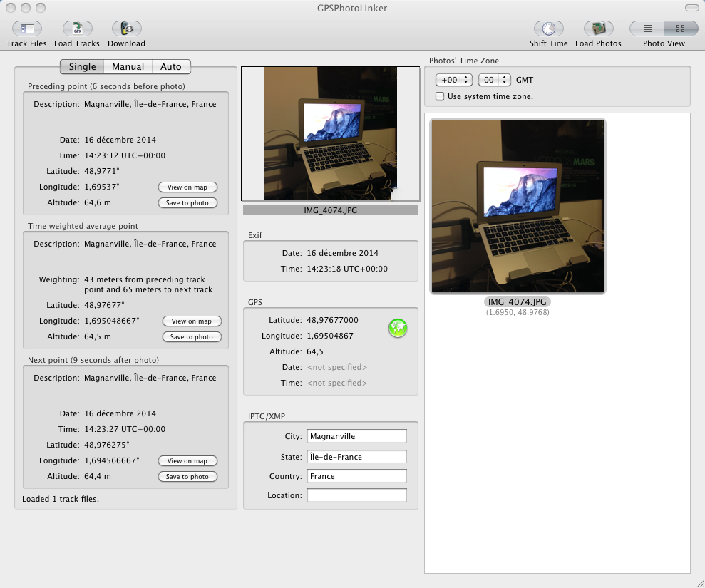Click the Country field containing France
Screen dimensions: 705x588
pos(357,476)
